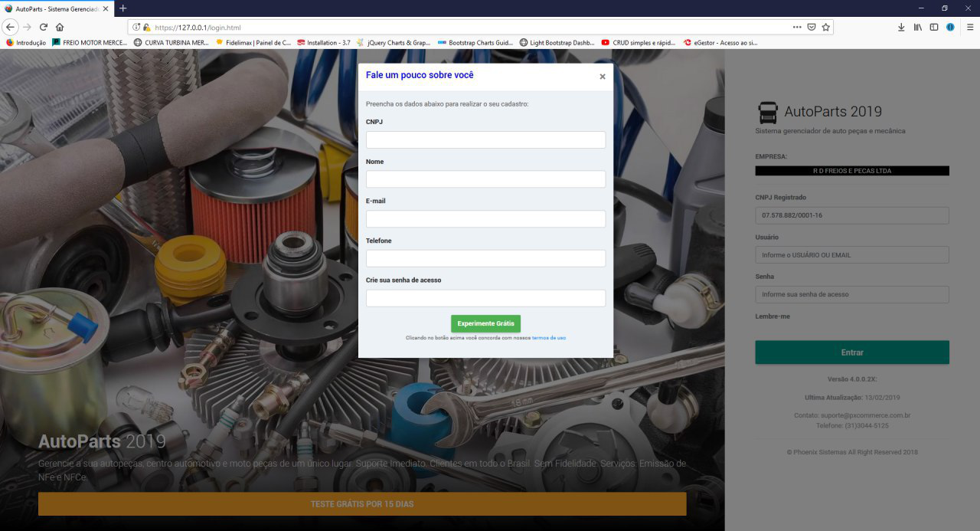Click the browser back arrow
Viewport: 980px width, 531px height.
(11, 27)
